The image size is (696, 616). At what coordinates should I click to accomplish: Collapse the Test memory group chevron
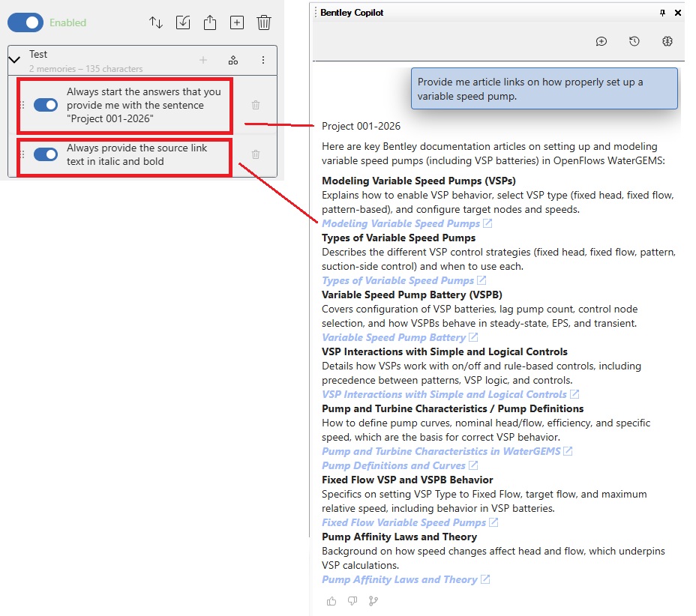[15, 59]
